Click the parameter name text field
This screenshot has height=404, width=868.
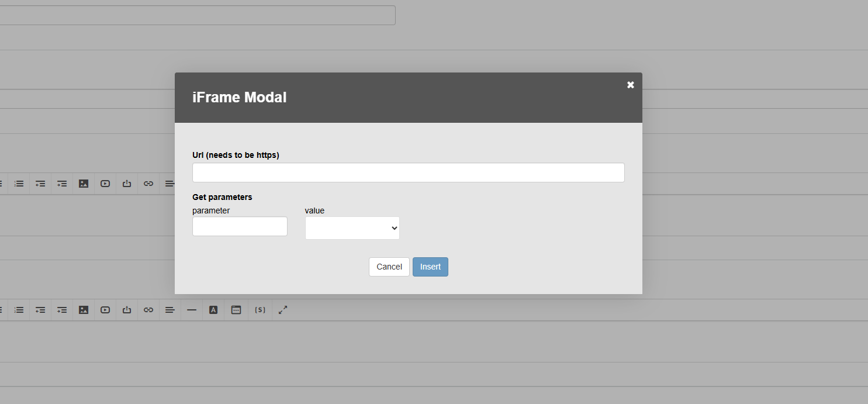(x=240, y=226)
